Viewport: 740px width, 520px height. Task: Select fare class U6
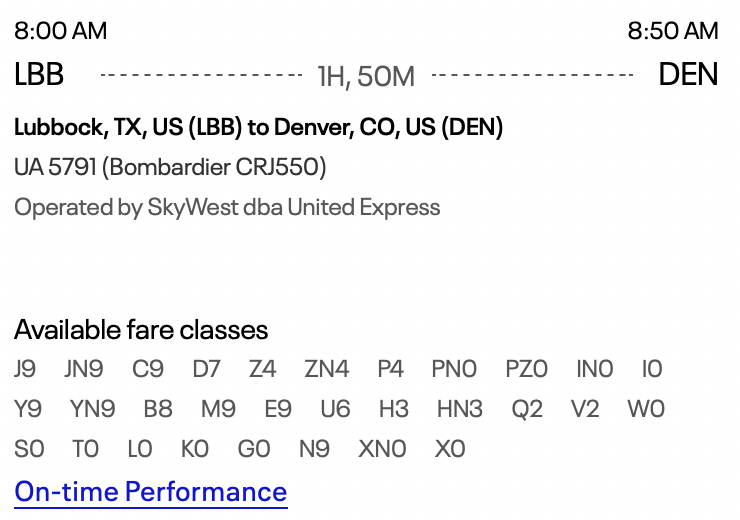click(x=335, y=409)
